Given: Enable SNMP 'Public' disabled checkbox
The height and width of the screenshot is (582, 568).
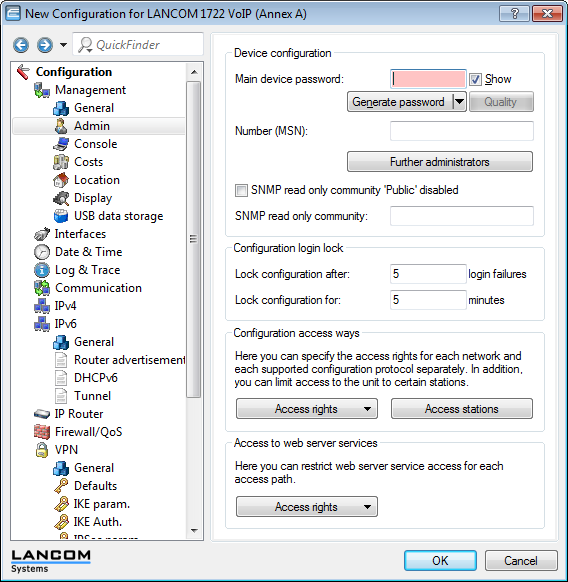Looking at the screenshot, I should coord(241,190).
